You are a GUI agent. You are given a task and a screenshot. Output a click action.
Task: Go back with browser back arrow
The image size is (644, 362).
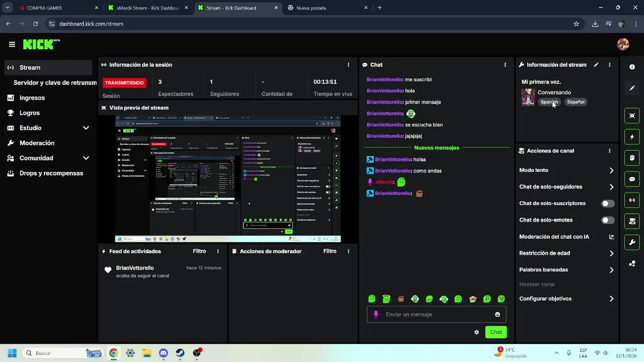click(8, 24)
